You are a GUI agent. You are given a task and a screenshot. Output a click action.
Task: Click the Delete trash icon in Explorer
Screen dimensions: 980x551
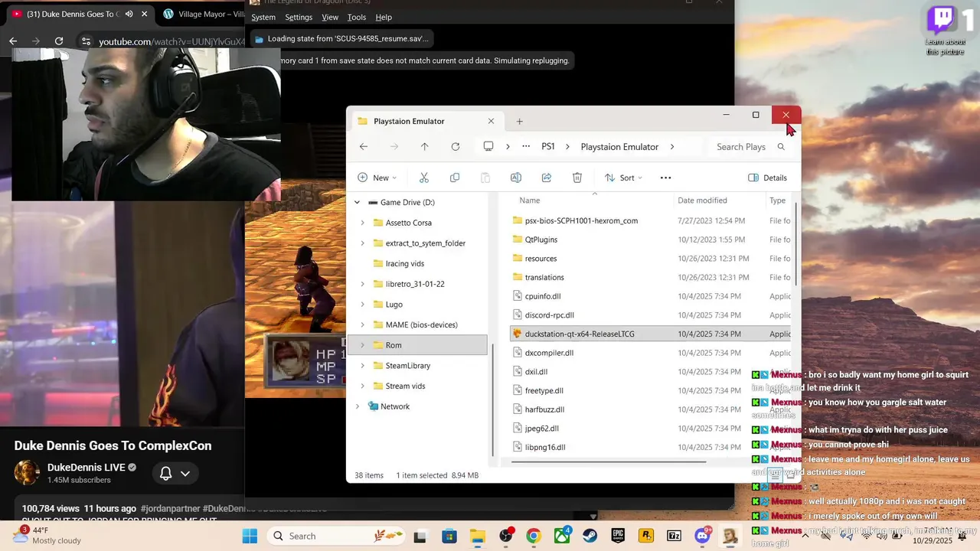click(577, 178)
